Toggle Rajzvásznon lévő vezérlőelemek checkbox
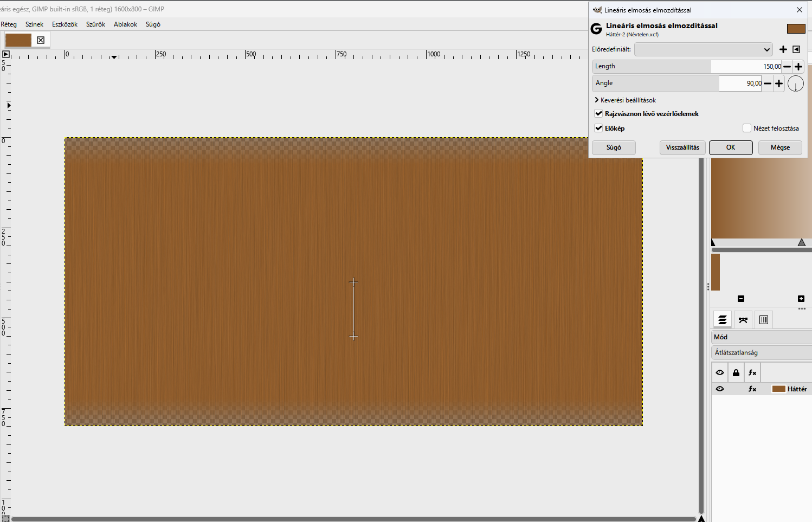 pyautogui.click(x=599, y=114)
